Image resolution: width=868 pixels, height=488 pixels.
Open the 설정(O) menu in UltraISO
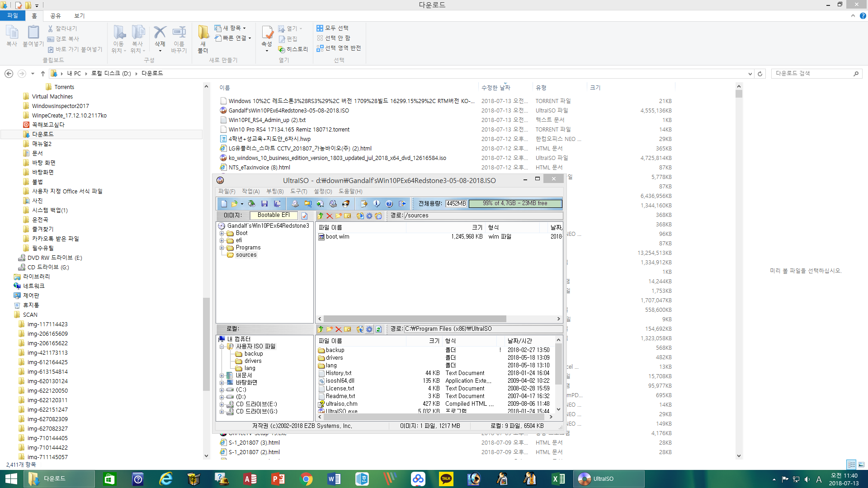[x=323, y=192]
